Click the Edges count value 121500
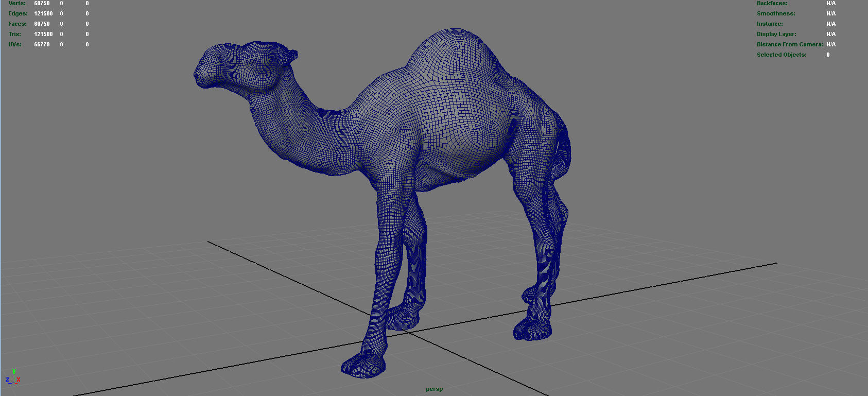Screen dimensions: 868x396 (x=43, y=13)
